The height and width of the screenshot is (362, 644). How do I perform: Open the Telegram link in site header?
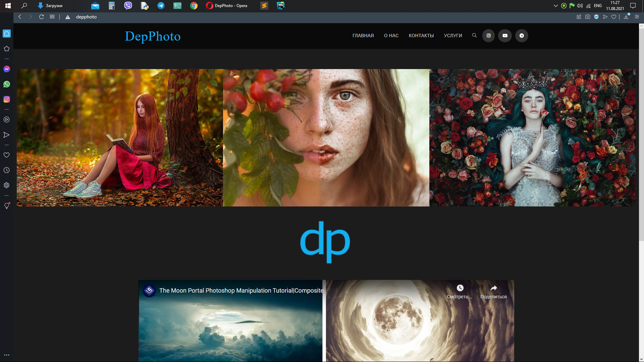[522, 36]
